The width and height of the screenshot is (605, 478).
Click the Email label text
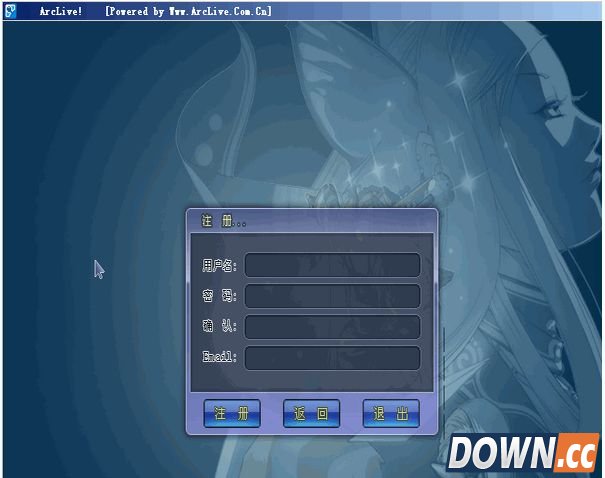219,357
